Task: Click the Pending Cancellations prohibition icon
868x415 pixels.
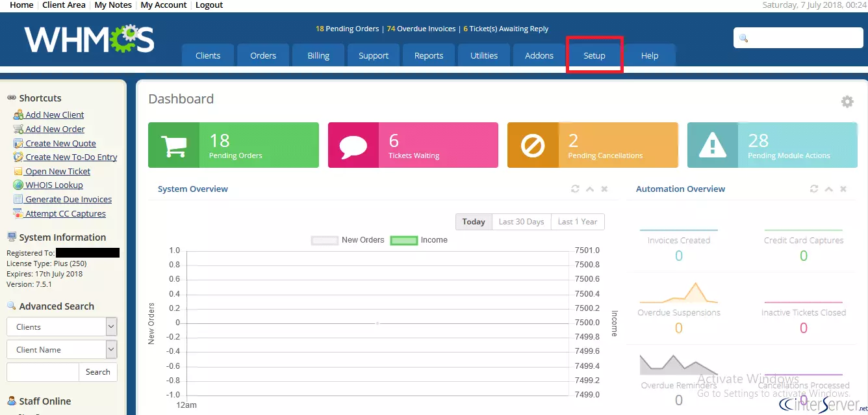Action: click(x=533, y=144)
